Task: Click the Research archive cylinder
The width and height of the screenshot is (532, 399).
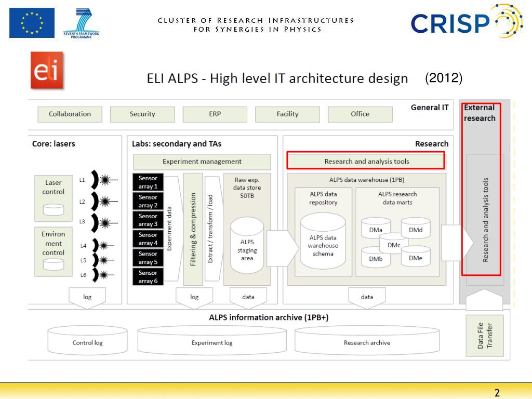Action: [367, 340]
